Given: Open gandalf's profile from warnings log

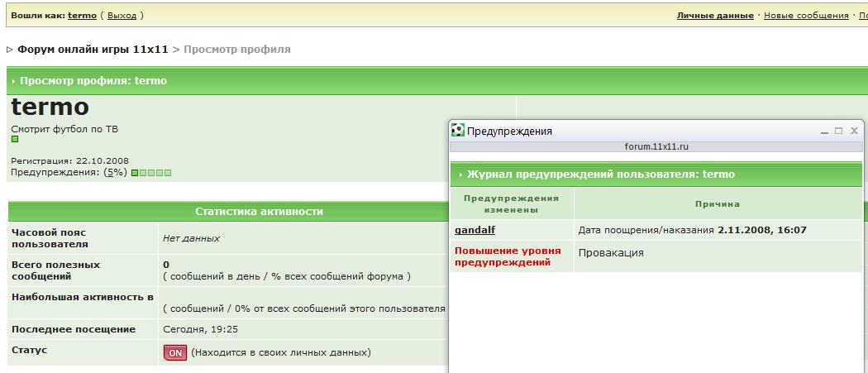Looking at the screenshot, I should coord(475,230).
